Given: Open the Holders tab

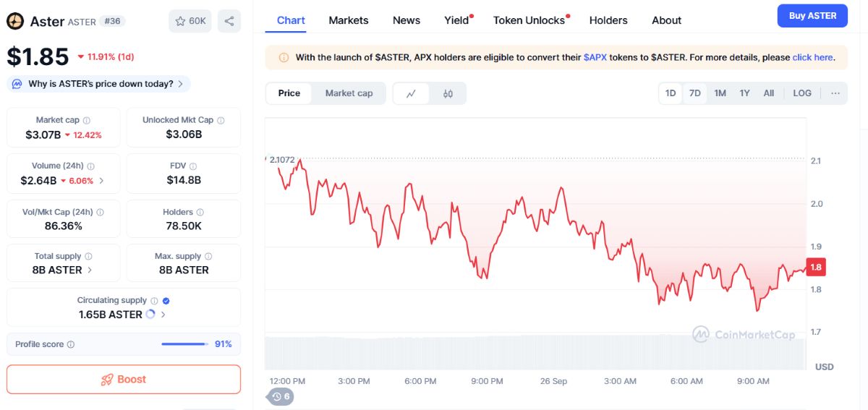Looking at the screenshot, I should point(608,20).
